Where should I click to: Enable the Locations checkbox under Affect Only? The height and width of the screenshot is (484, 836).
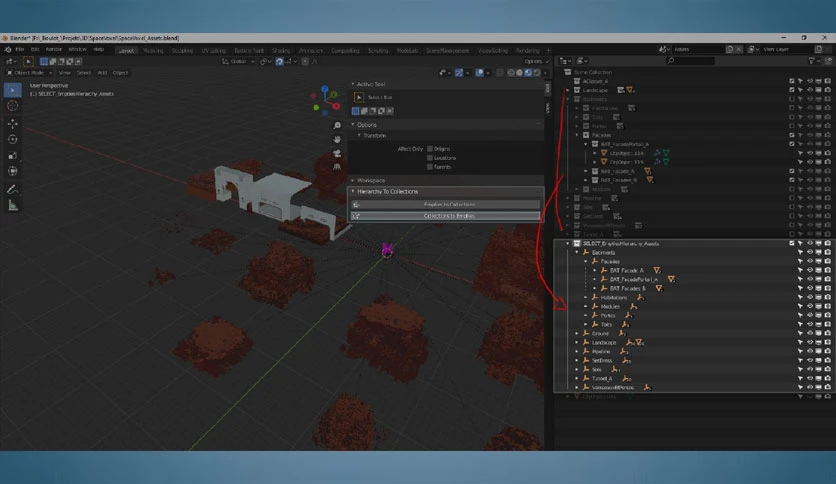click(x=430, y=158)
